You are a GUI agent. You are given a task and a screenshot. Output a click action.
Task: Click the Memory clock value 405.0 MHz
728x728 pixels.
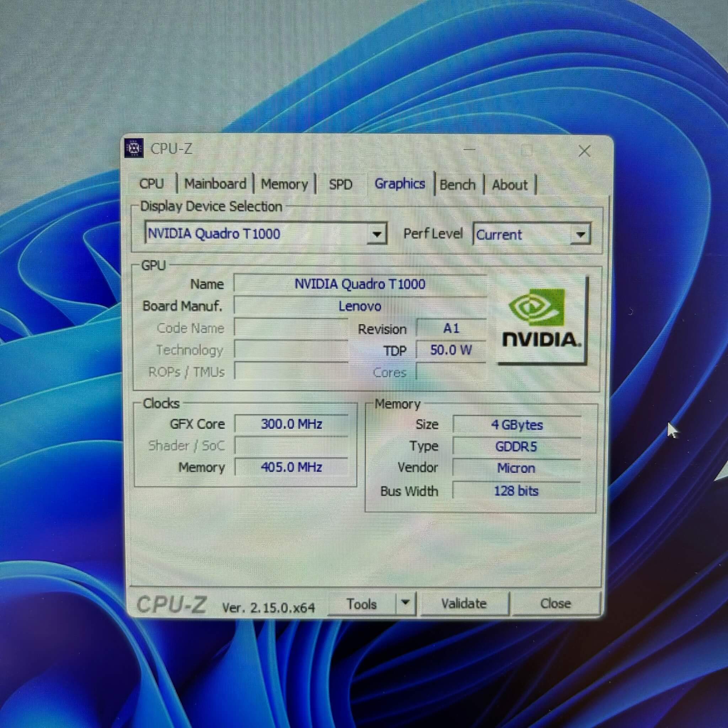coord(291,467)
